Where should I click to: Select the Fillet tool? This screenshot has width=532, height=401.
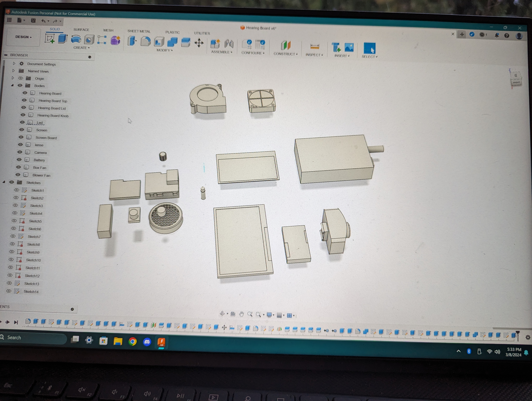click(146, 41)
